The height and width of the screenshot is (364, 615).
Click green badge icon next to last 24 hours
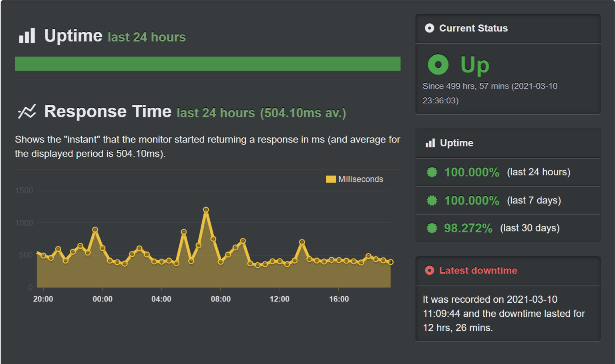click(432, 172)
